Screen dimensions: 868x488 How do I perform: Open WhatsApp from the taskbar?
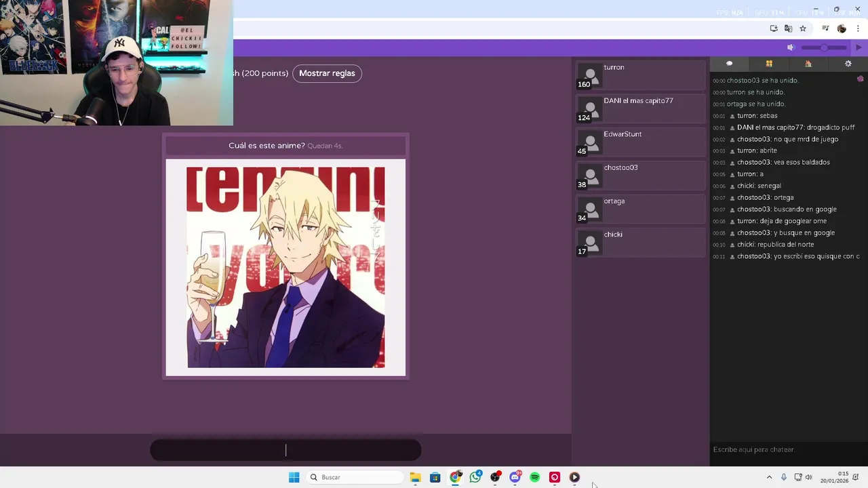coord(475,477)
